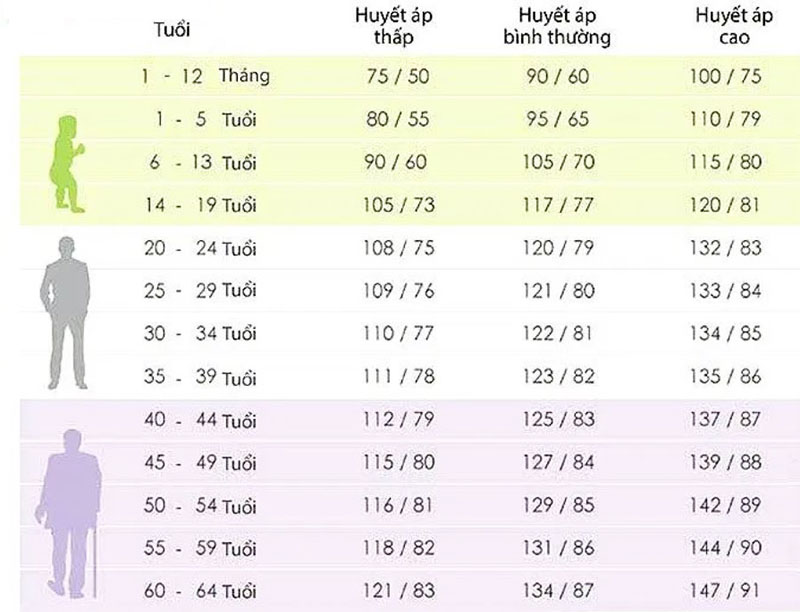Click the high pressure value 135 / 86
The height and width of the screenshot is (612, 800).
725,377
